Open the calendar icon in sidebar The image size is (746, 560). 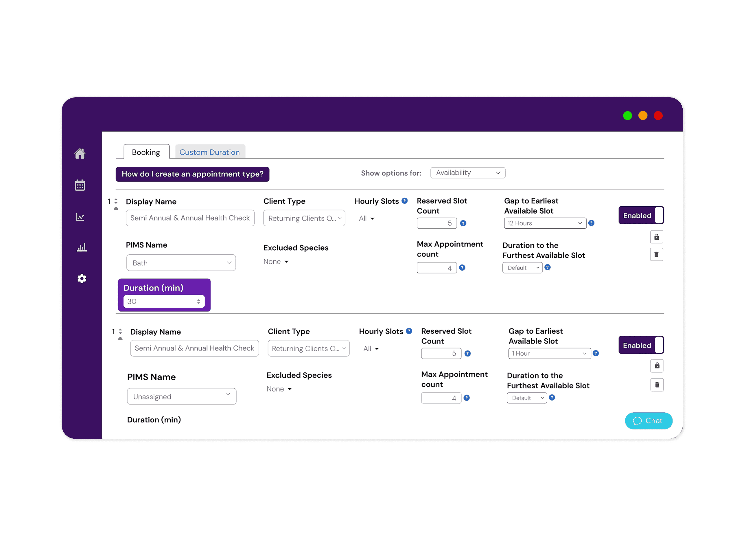(x=80, y=185)
